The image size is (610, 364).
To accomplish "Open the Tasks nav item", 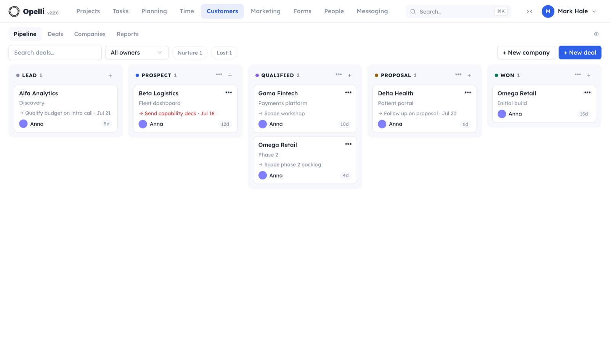I will (120, 11).
